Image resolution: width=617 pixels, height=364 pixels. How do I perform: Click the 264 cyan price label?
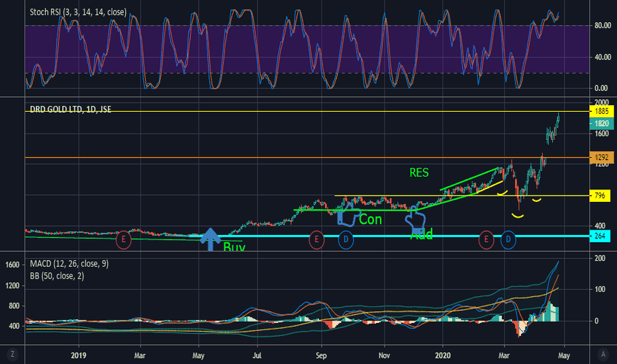point(600,236)
